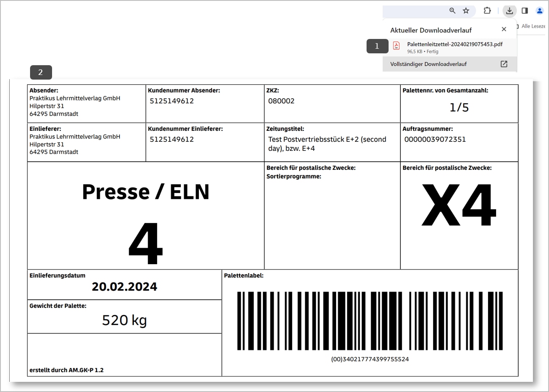
Task: Click the Alle Lesezeichen bookmarks label
Action: click(532, 26)
